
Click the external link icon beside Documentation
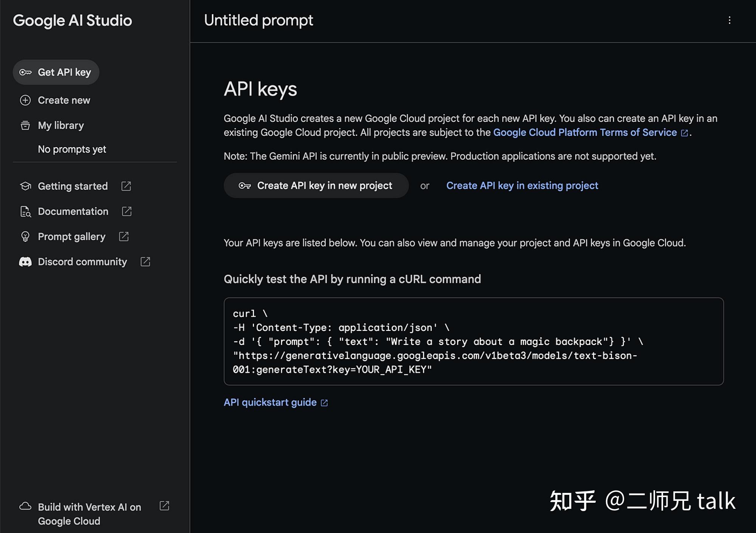126,211
